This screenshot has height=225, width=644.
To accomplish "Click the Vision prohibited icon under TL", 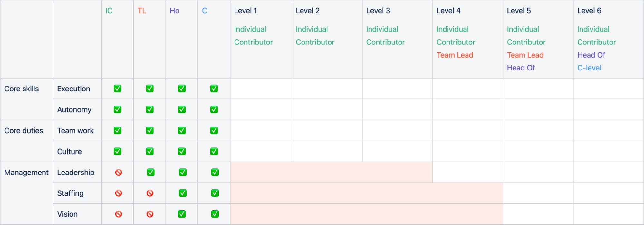I will click(150, 214).
